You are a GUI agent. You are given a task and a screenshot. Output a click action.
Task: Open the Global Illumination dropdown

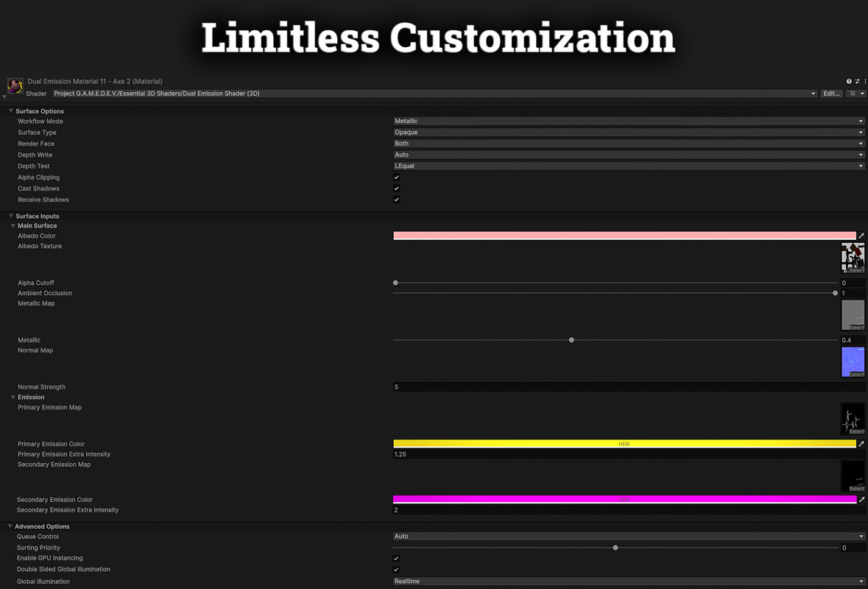click(x=629, y=581)
